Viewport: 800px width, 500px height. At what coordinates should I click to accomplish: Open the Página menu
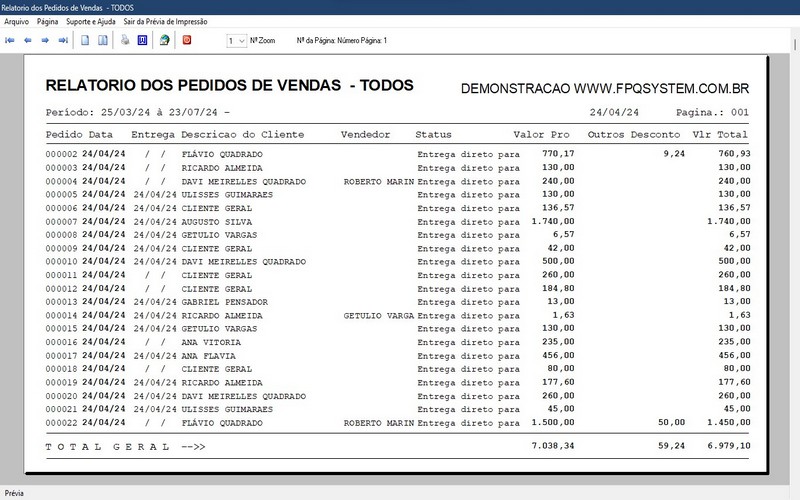pos(47,21)
